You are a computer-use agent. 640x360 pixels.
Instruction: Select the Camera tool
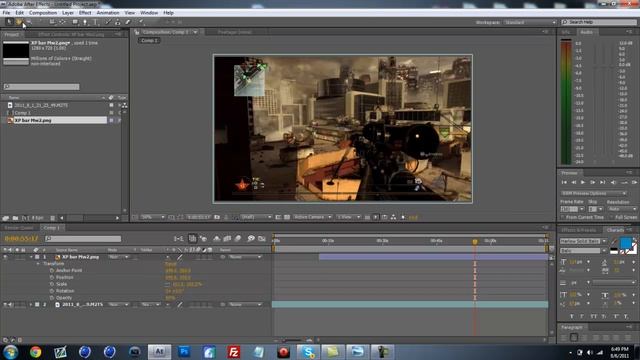52,22
